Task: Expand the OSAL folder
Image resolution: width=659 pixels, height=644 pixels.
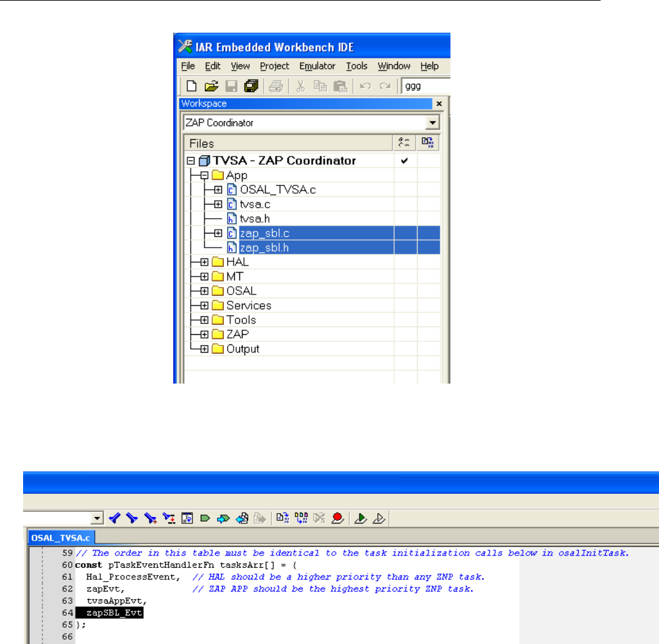Action: pos(204,291)
